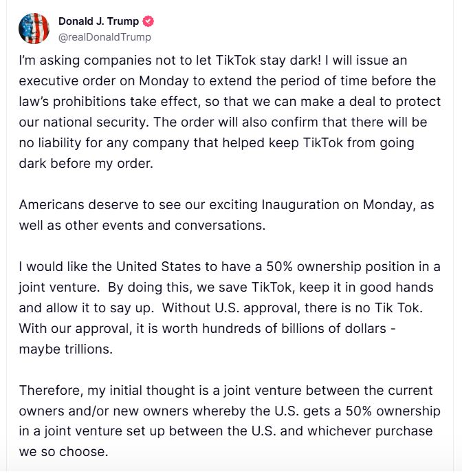Click the closing words "we so choose"
Viewport: 462px width, 476px height.
[x=63, y=452]
